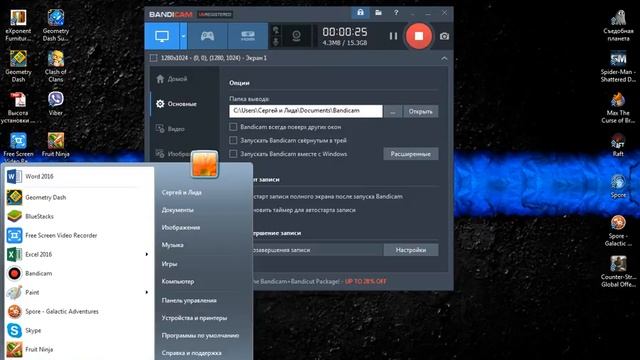Open the Изображения settings tab

tap(173, 154)
